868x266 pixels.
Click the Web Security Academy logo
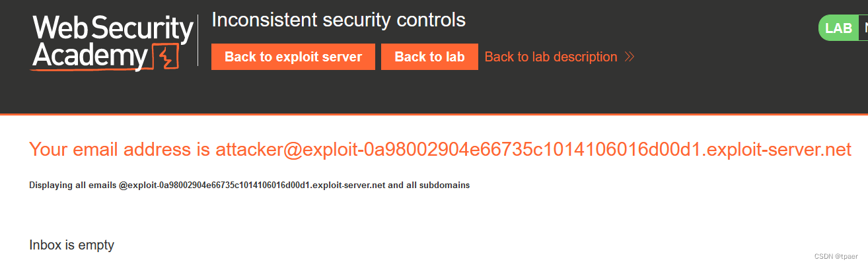(112, 43)
